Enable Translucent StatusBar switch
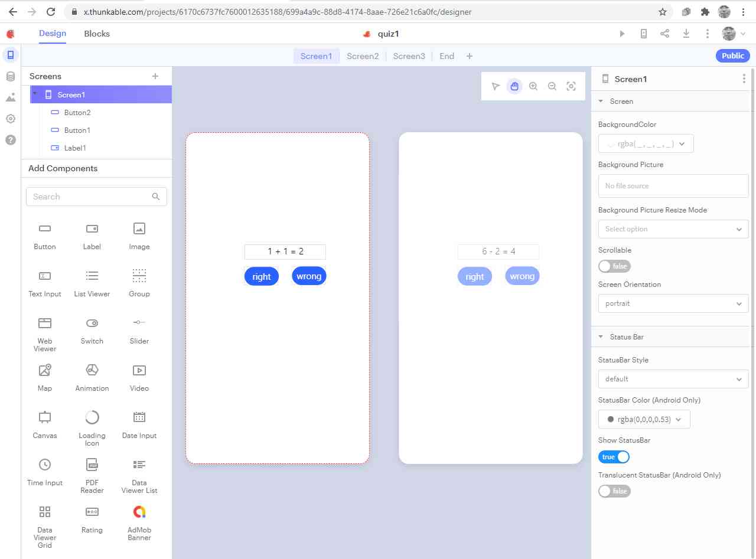This screenshot has width=756, height=559. coord(614,491)
